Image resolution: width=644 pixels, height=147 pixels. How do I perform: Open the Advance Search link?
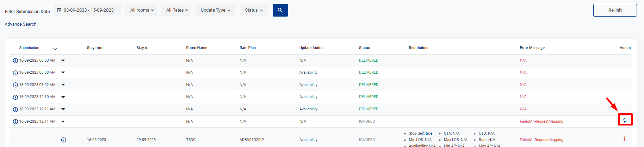click(20, 24)
